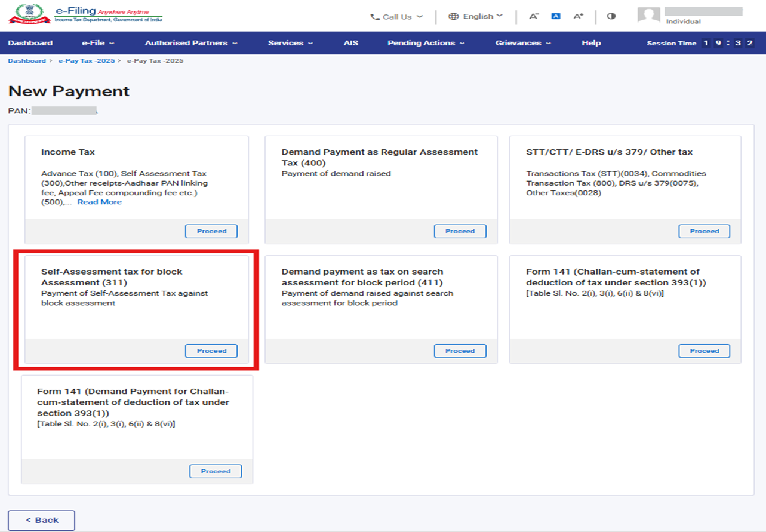Reset font size with default A icon

coord(556,16)
